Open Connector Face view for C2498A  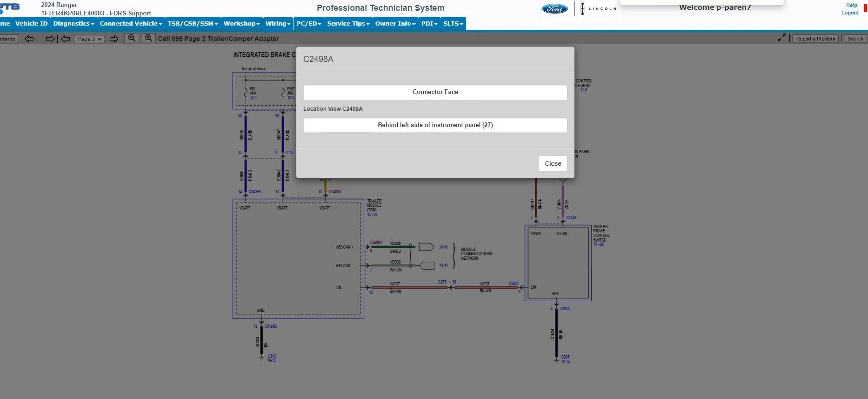click(435, 92)
